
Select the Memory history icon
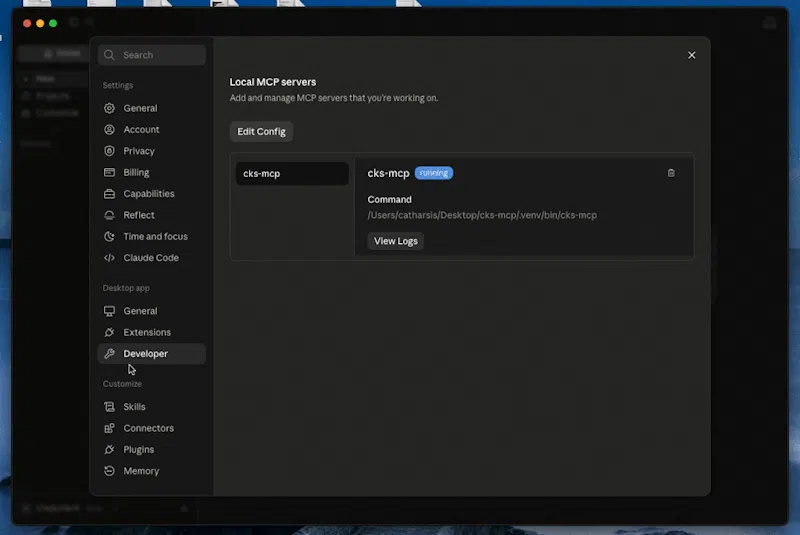coord(109,471)
